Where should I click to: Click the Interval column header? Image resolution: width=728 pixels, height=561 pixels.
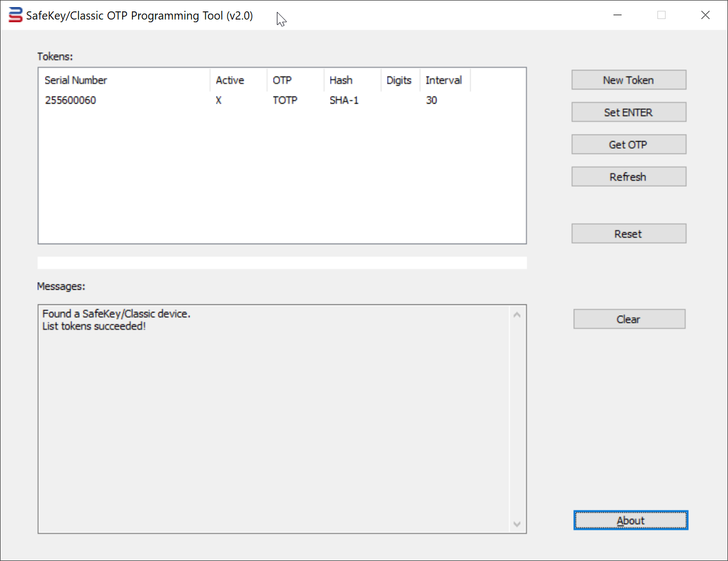tap(444, 80)
